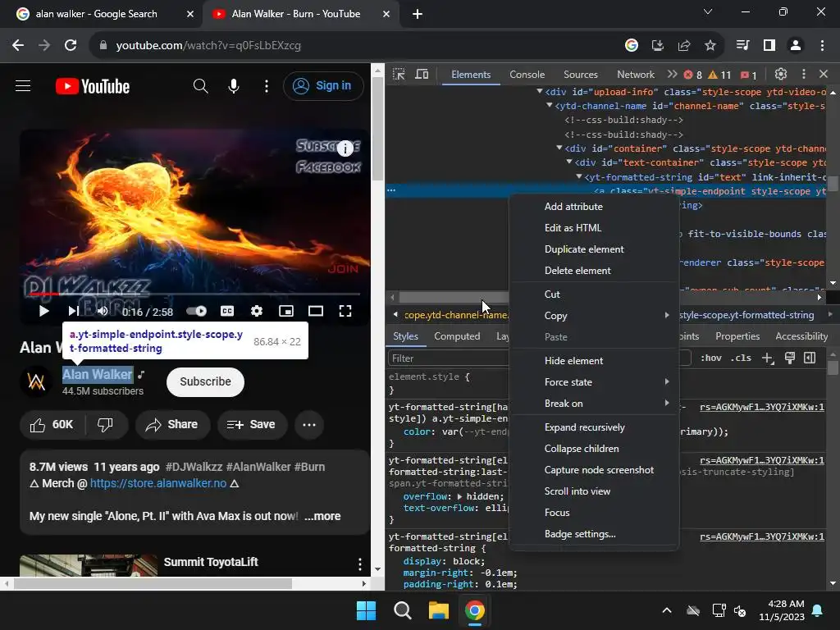Expand description with ...more
The height and width of the screenshot is (630, 840).
click(322, 516)
